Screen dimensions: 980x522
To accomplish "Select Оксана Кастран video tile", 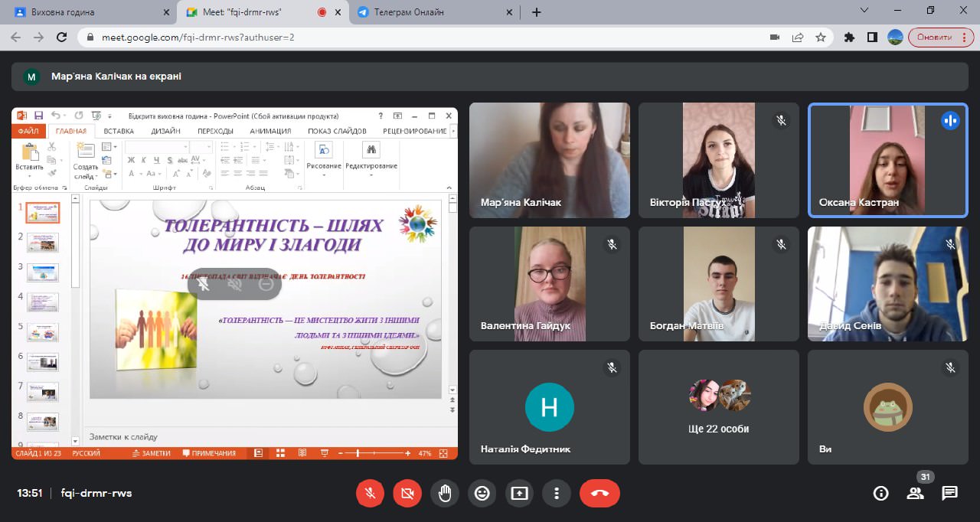I will click(x=887, y=160).
